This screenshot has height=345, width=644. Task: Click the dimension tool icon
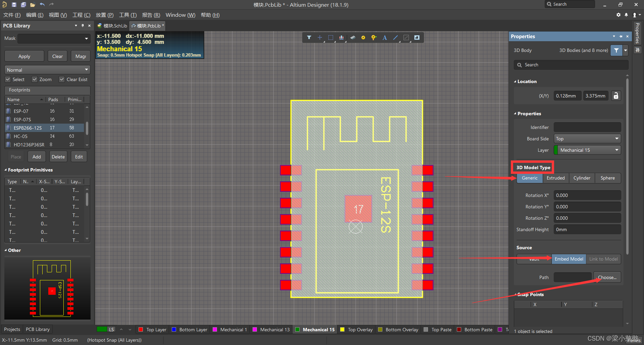click(406, 38)
